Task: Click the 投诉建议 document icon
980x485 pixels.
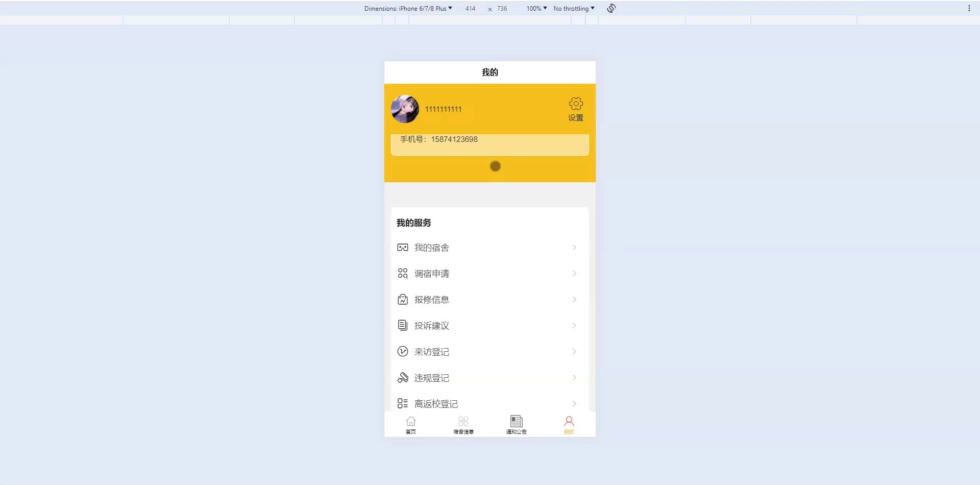Action: pyautogui.click(x=403, y=326)
